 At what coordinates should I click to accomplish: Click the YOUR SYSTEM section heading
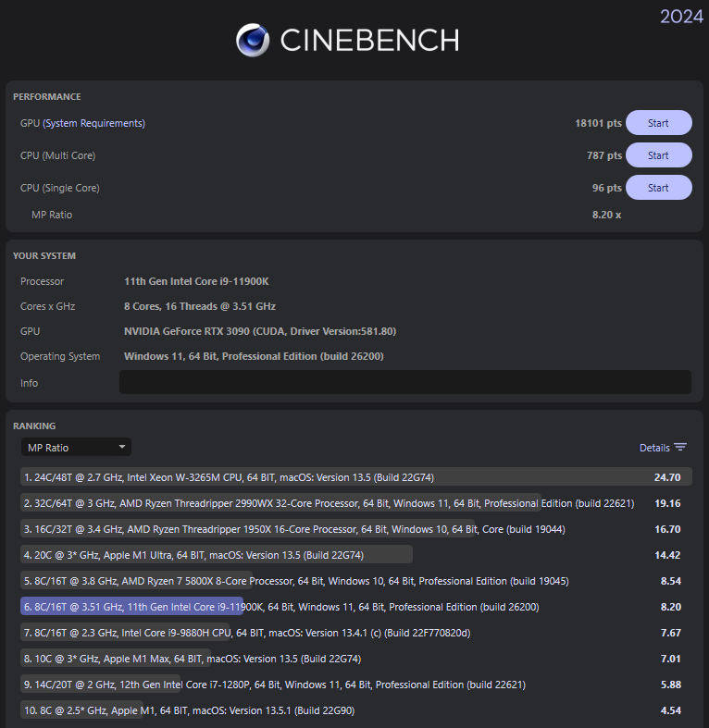[x=44, y=256]
